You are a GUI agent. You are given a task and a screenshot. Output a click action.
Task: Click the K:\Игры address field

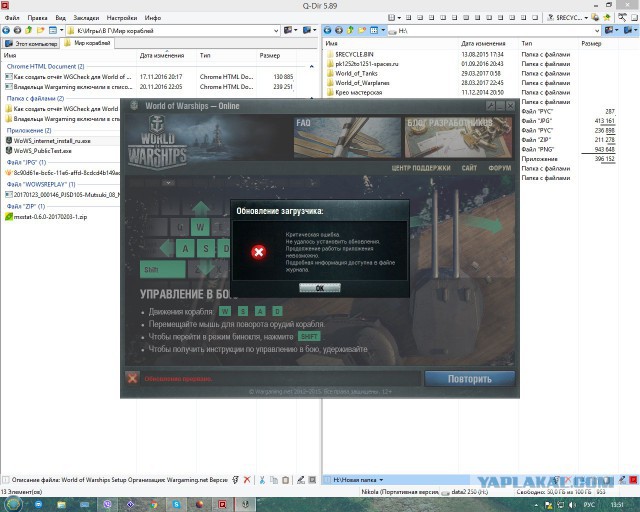(171, 31)
